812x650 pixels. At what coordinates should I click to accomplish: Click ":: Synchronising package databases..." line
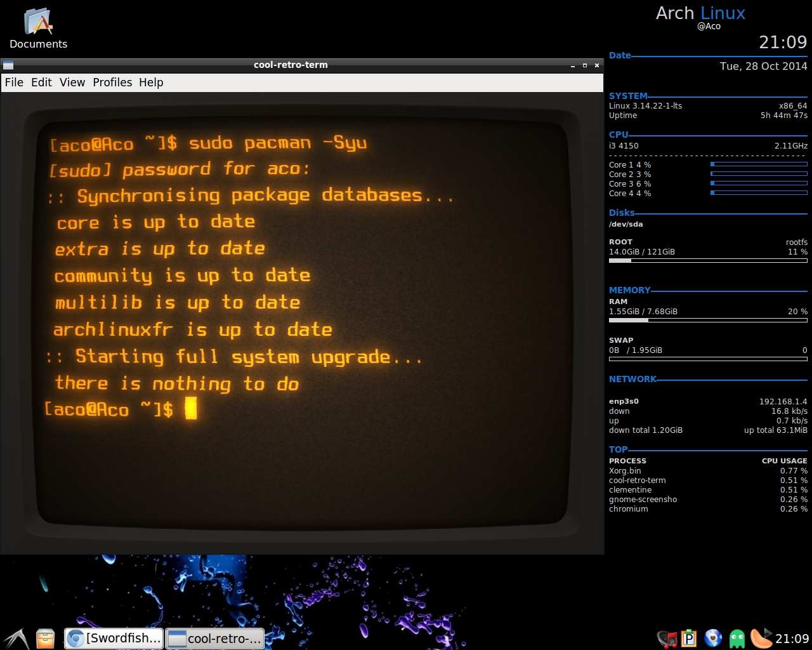click(x=251, y=196)
